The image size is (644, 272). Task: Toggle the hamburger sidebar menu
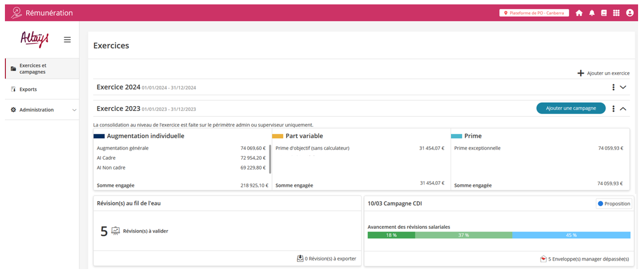[68, 40]
